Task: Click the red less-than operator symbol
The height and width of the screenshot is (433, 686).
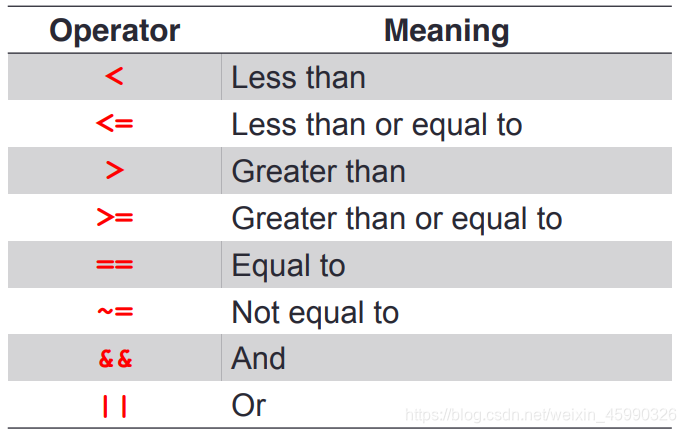Action: 115,77
